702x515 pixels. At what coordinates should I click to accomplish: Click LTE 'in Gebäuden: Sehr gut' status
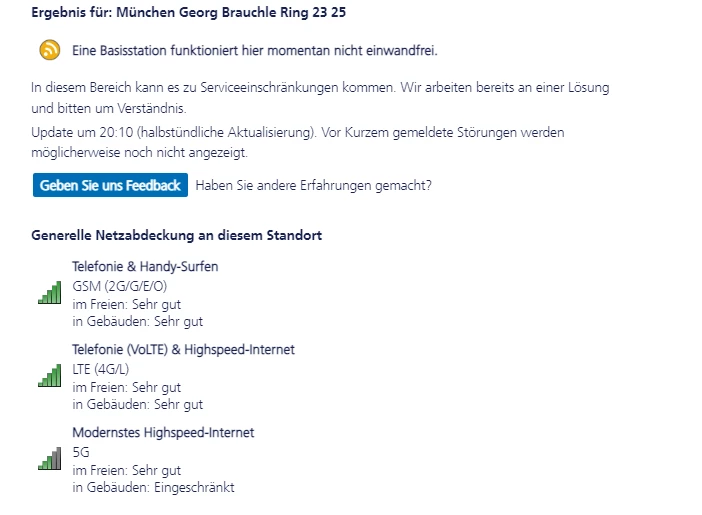pos(137,404)
